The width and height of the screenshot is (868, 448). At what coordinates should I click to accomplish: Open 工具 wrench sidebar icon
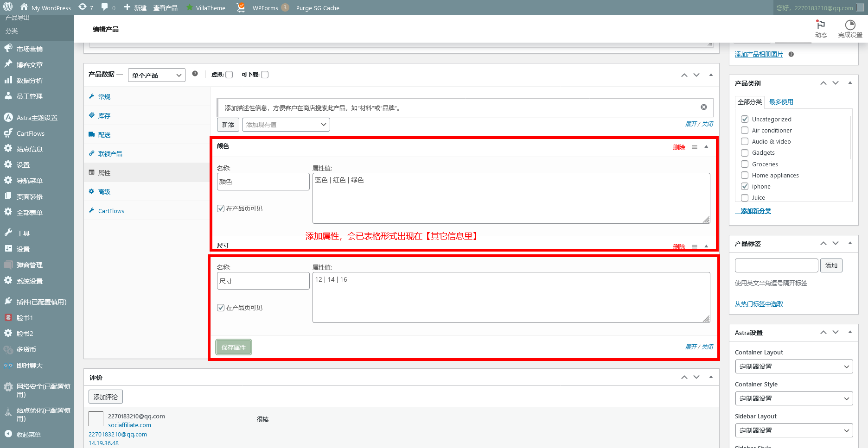point(8,233)
